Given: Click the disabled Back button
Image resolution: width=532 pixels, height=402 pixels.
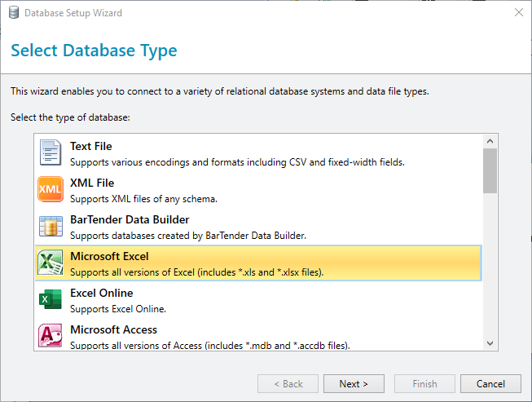Looking at the screenshot, I should click(288, 384).
